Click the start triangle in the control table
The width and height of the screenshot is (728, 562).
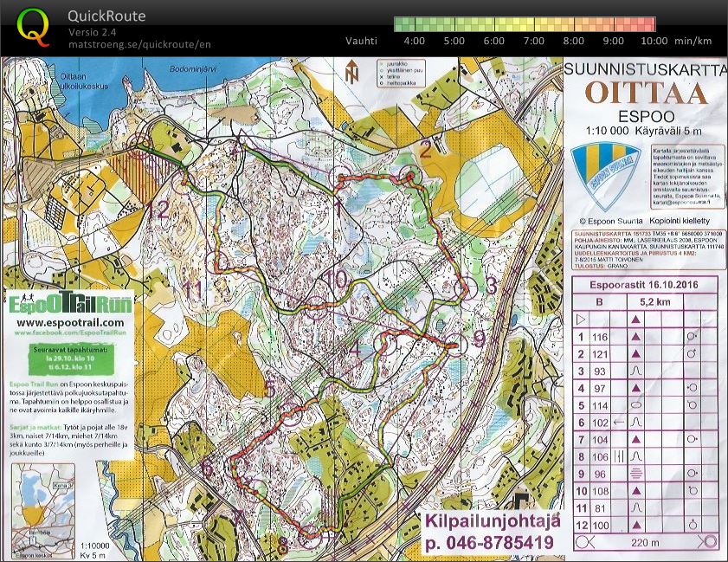coord(581,320)
